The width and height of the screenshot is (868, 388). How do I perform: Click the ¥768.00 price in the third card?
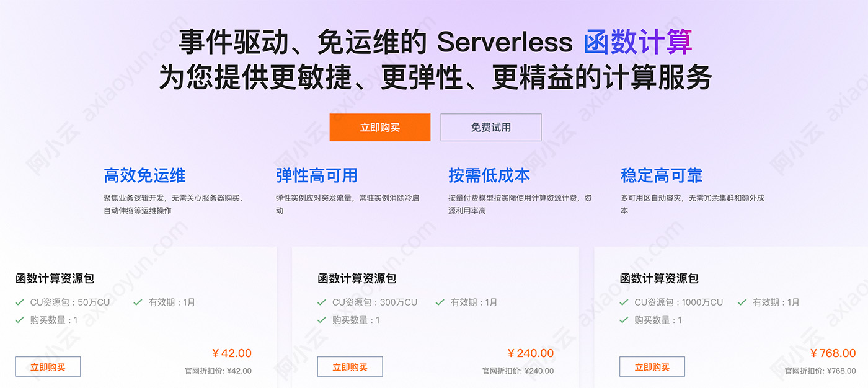coord(833,353)
